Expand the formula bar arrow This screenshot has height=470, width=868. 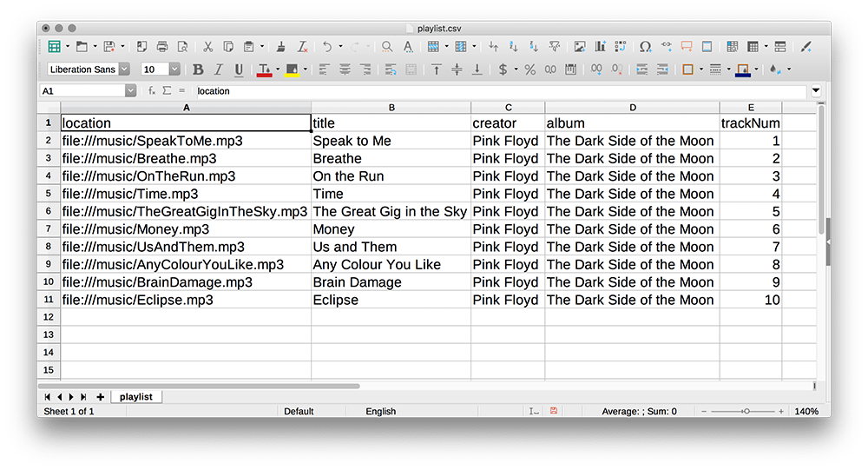[x=816, y=91]
